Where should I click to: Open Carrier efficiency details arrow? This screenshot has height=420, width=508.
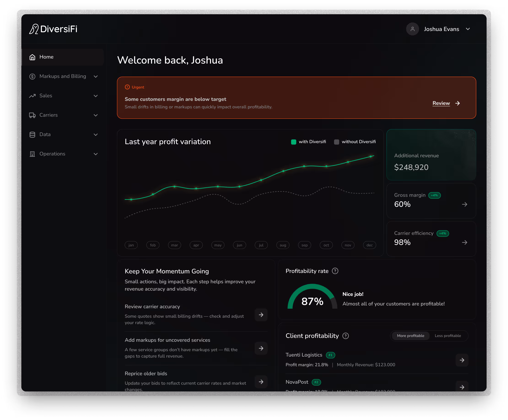coord(465,242)
